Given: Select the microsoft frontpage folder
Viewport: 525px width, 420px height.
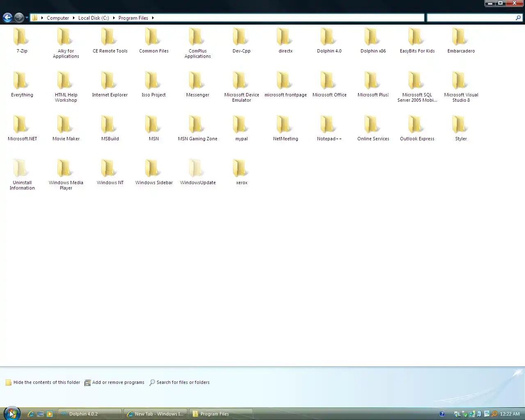Looking at the screenshot, I should tap(285, 84).
